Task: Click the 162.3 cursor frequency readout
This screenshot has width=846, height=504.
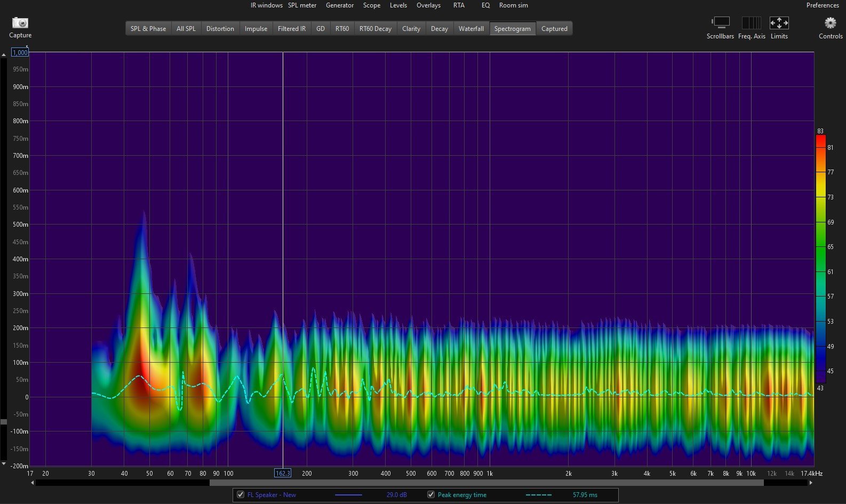Action: [283, 473]
